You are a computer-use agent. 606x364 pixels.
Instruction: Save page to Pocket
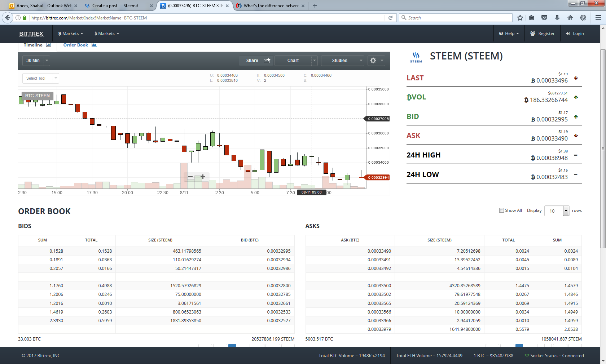(544, 18)
